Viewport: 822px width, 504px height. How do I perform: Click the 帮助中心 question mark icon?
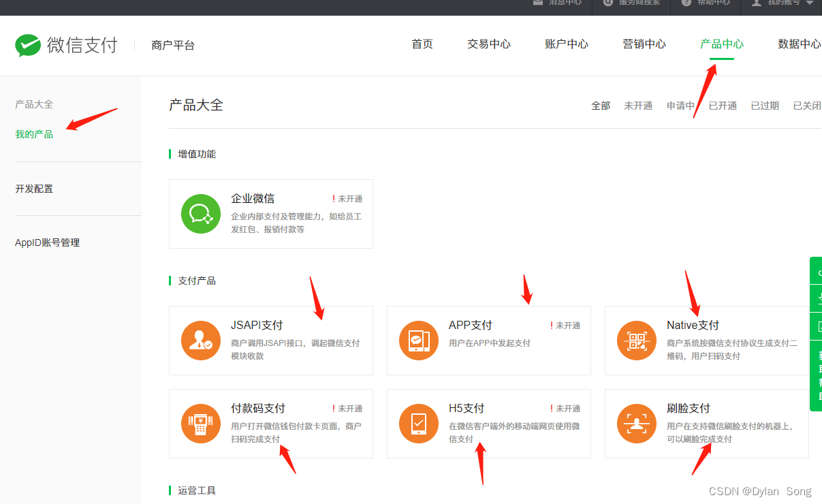click(686, 2)
